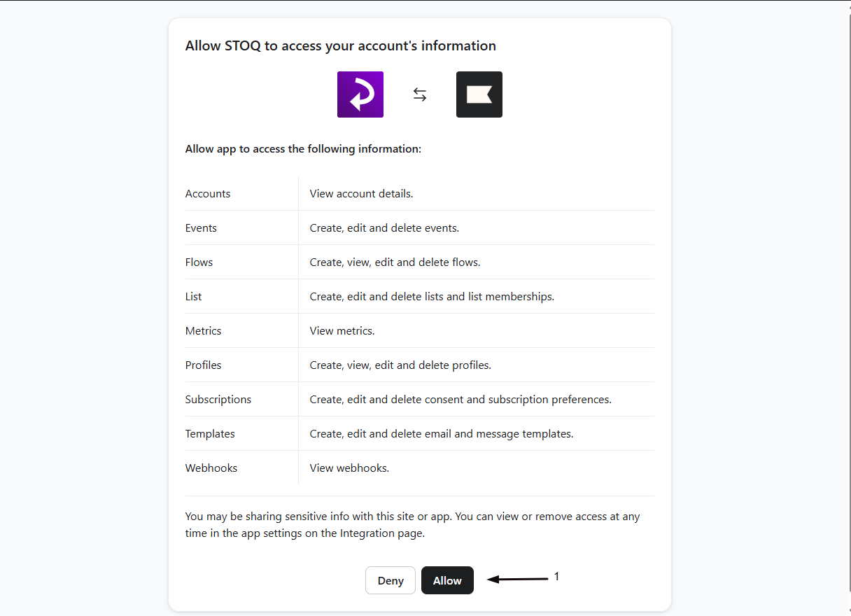
Task: Click the dark Klaviyo flag logo
Action: [x=479, y=94]
